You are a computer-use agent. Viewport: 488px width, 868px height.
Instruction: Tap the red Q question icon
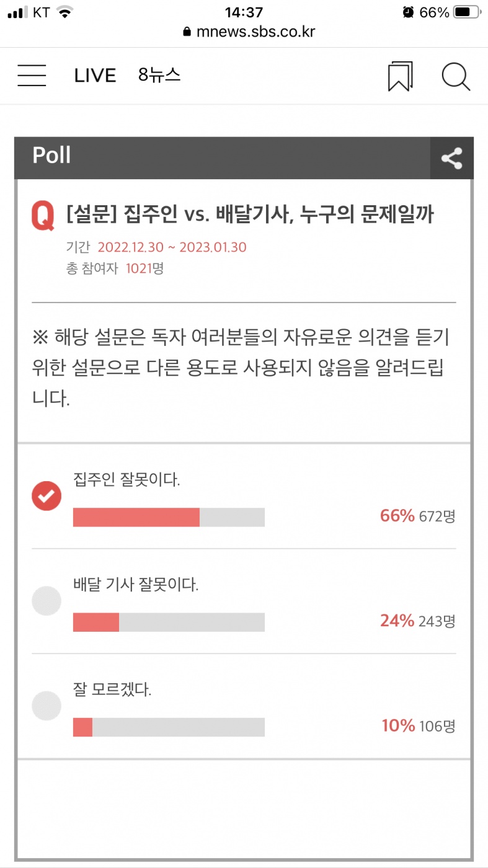pyautogui.click(x=43, y=216)
